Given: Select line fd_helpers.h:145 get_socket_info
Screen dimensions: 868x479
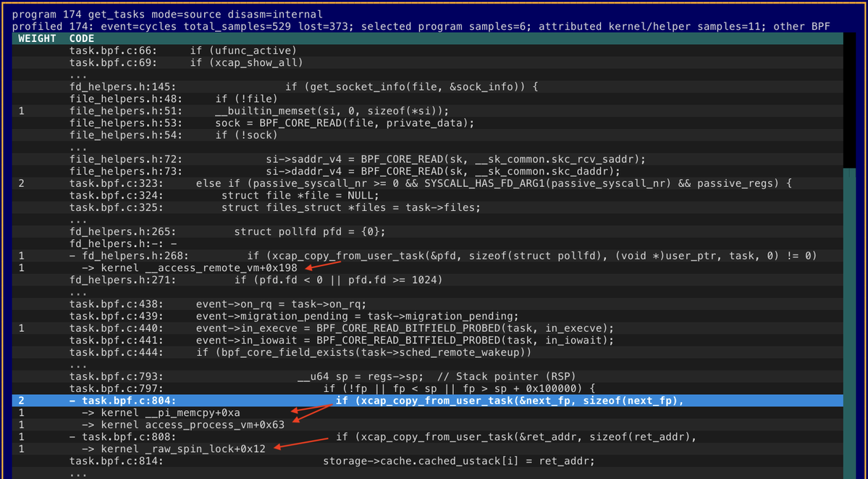Looking at the screenshot, I should point(427,87).
